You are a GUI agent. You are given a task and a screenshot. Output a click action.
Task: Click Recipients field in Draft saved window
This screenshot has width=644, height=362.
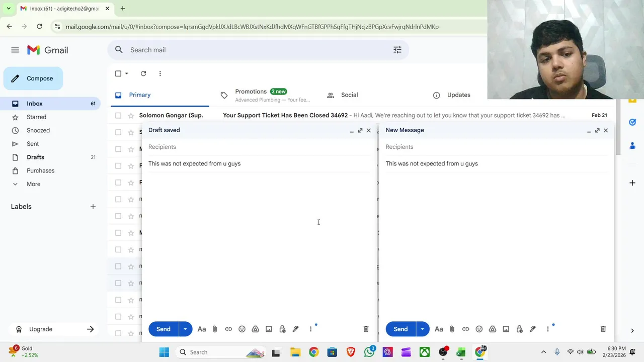pyautogui.click(x=259, y=147)
